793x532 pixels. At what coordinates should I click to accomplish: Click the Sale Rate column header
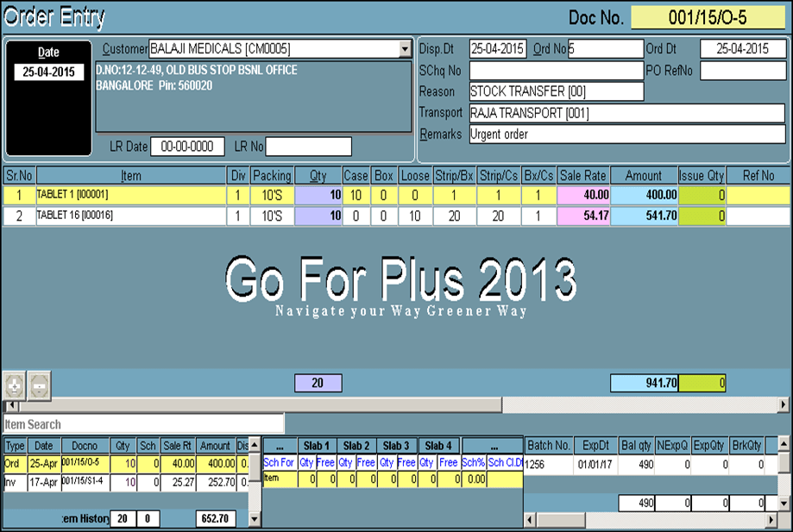583,176
